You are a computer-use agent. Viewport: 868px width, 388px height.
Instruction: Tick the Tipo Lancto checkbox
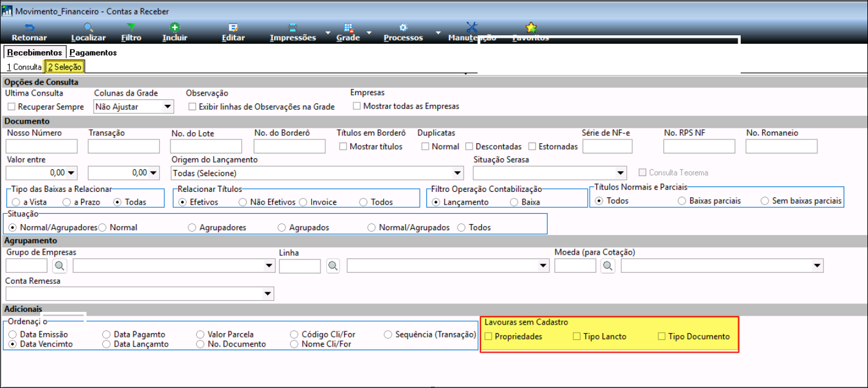[x=577, y=336]
